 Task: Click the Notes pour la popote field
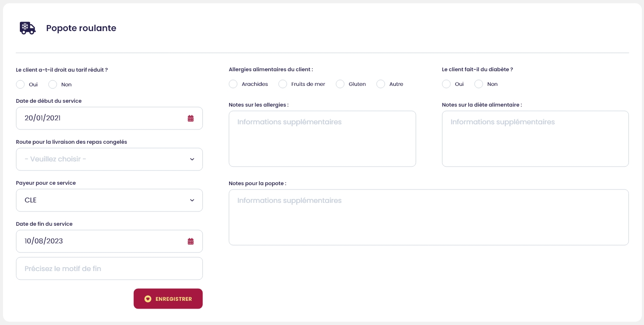coord(429,217)
